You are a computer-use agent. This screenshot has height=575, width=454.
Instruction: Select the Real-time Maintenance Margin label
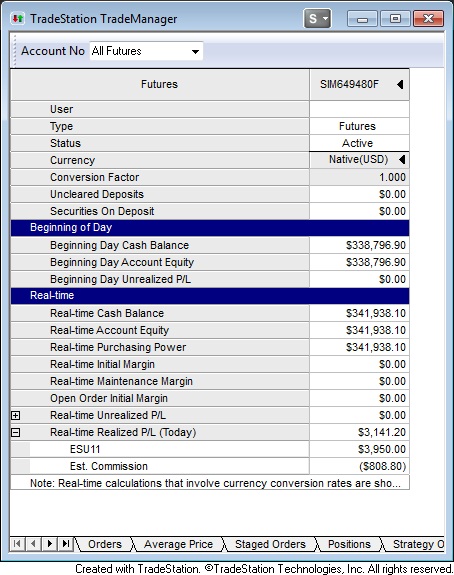121,381
